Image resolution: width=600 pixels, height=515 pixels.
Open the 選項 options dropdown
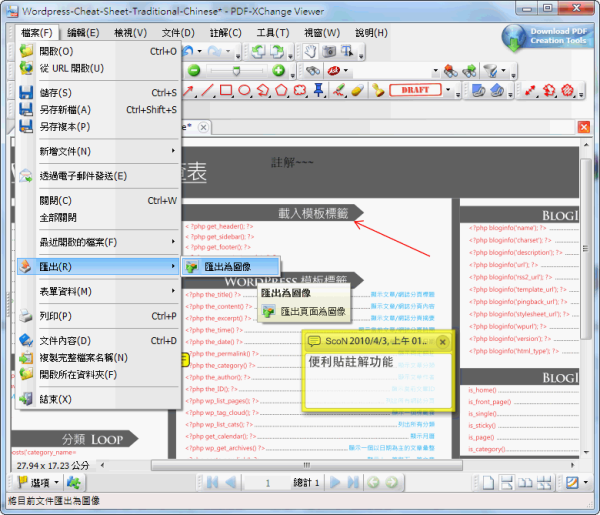click(38, 482)
